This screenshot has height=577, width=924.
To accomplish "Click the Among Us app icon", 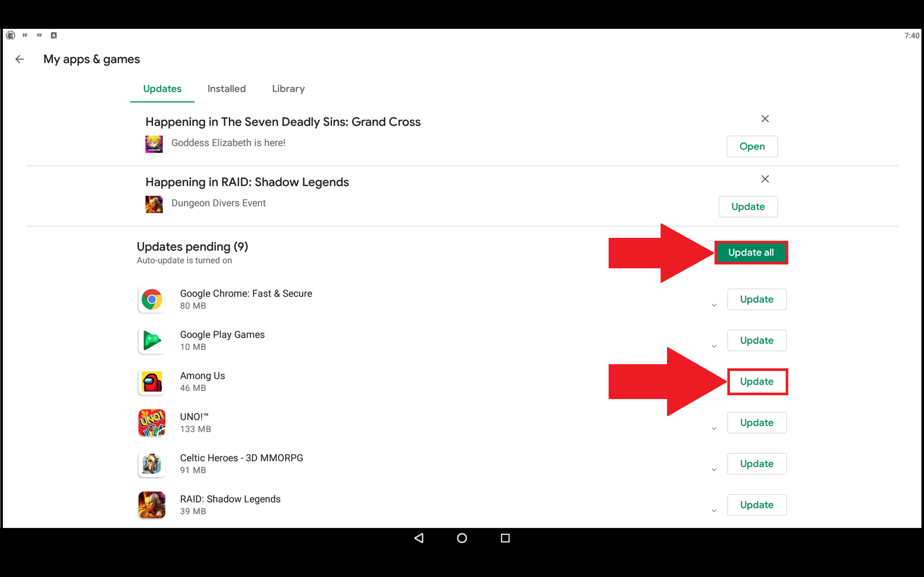I will pyautogui.click(x=151, y=381).
